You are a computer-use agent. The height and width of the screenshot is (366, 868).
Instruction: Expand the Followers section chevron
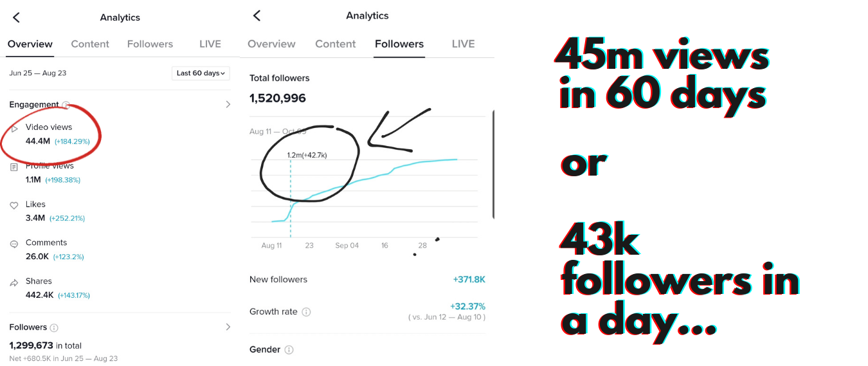click(x=228, y=327)
